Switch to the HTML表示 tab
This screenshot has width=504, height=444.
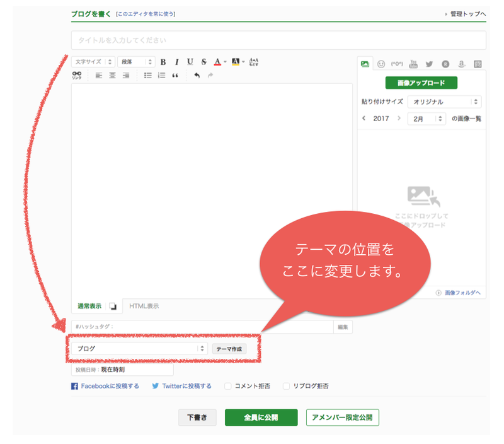144,306
